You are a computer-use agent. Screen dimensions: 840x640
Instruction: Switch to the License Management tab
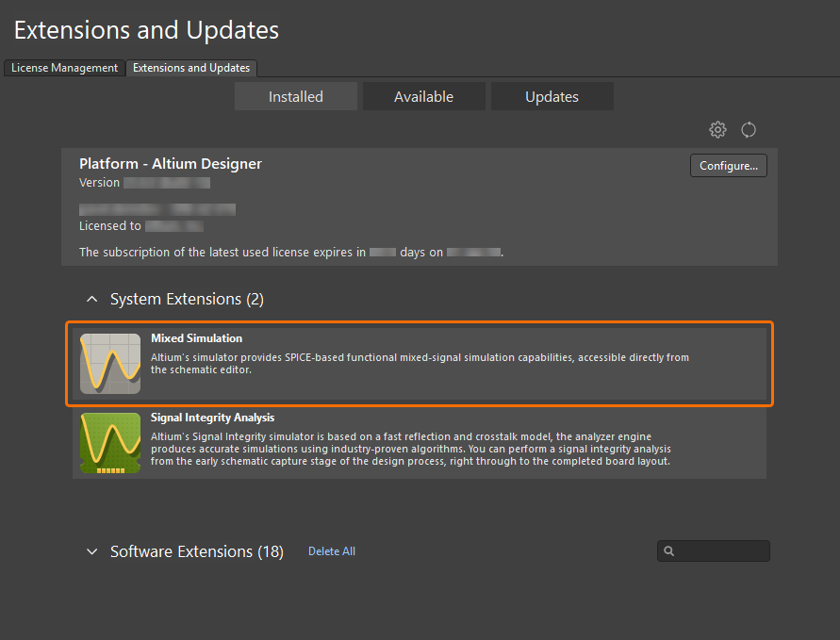[x=64, y=68]
